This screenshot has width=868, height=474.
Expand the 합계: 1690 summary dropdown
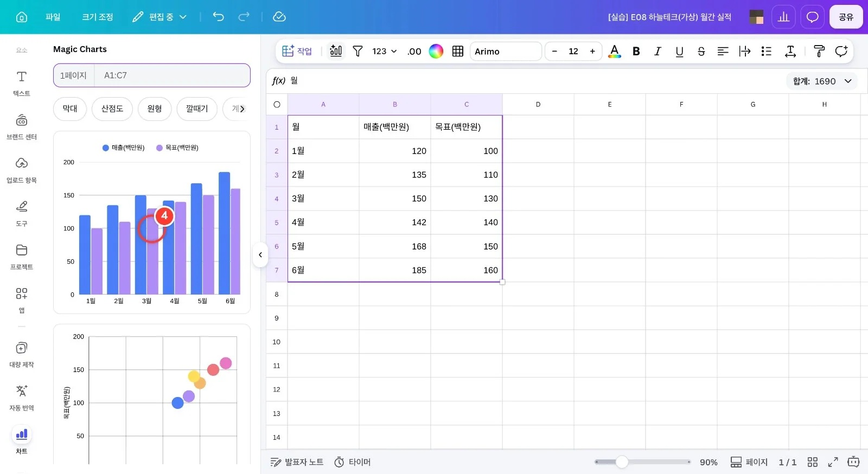(x=822, y=81)
